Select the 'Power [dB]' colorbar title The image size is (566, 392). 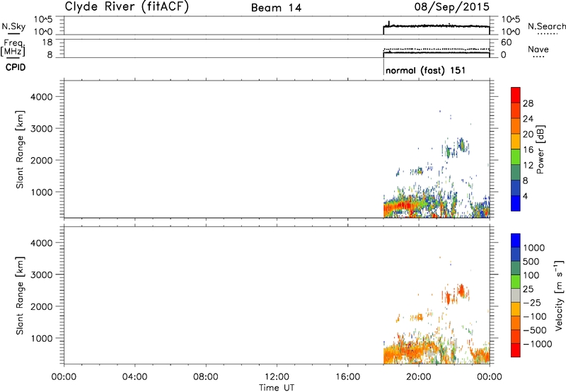(x=540, y=149)
